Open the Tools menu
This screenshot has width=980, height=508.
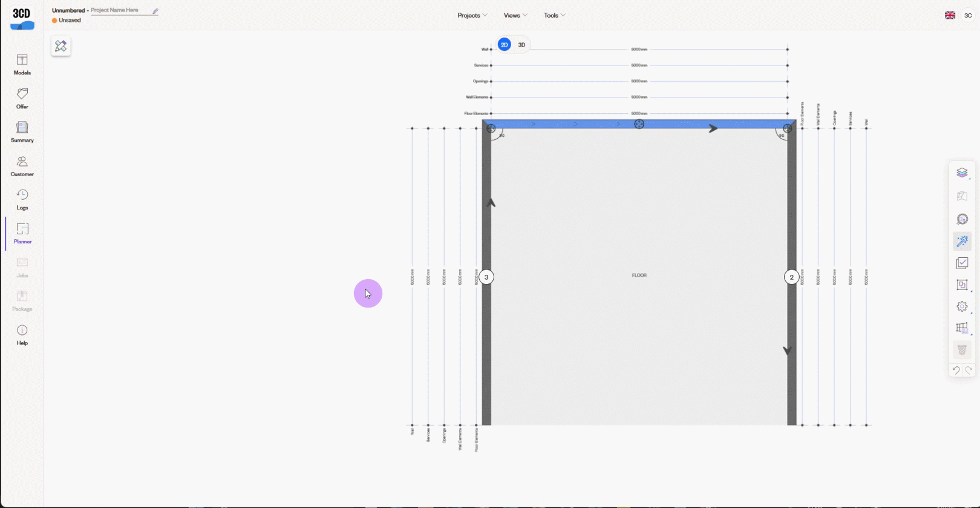[554, 15]
